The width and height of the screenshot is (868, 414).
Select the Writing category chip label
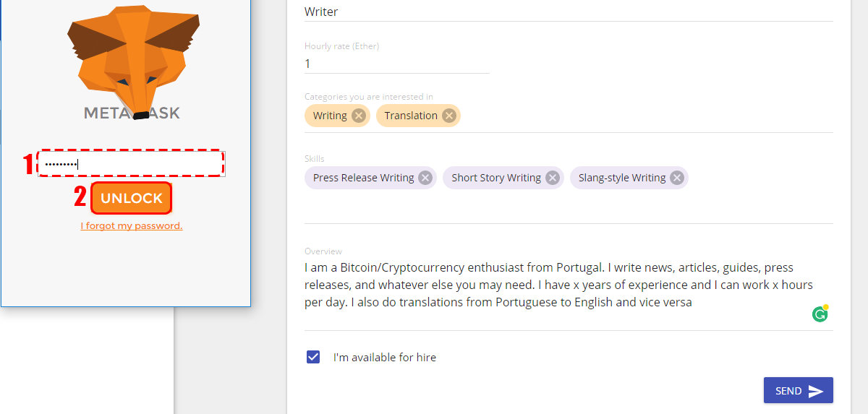[x=330, y=116]
